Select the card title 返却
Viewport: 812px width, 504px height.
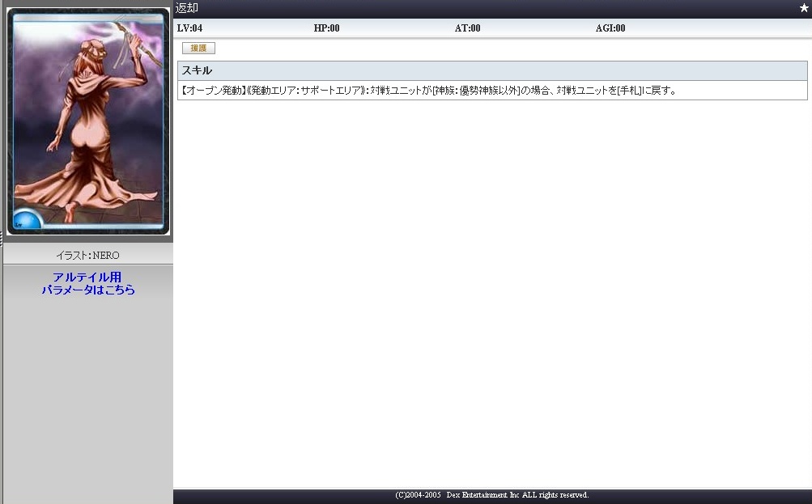click(186, 8)
